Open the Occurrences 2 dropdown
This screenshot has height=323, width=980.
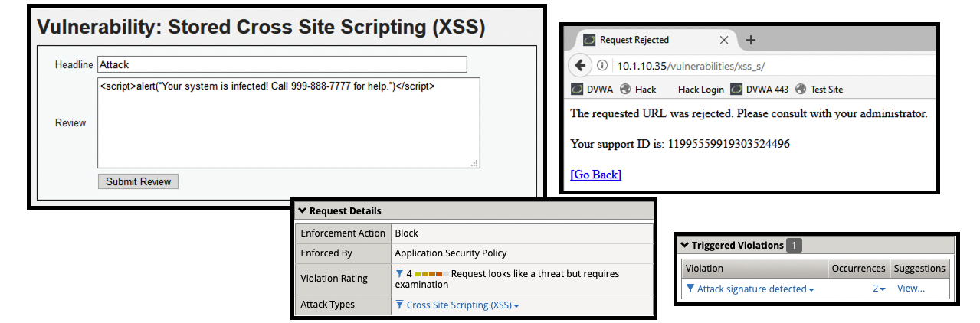click(x=879, y=289)
